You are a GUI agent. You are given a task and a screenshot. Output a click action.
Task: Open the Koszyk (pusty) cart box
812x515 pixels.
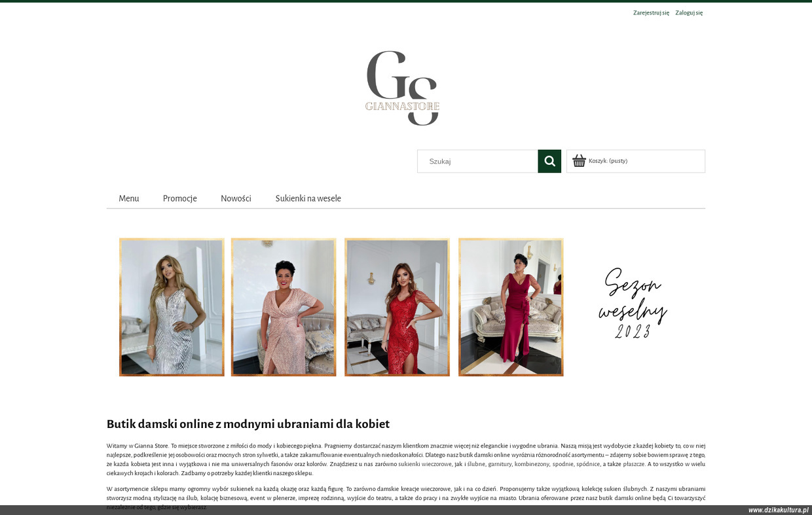636,161
